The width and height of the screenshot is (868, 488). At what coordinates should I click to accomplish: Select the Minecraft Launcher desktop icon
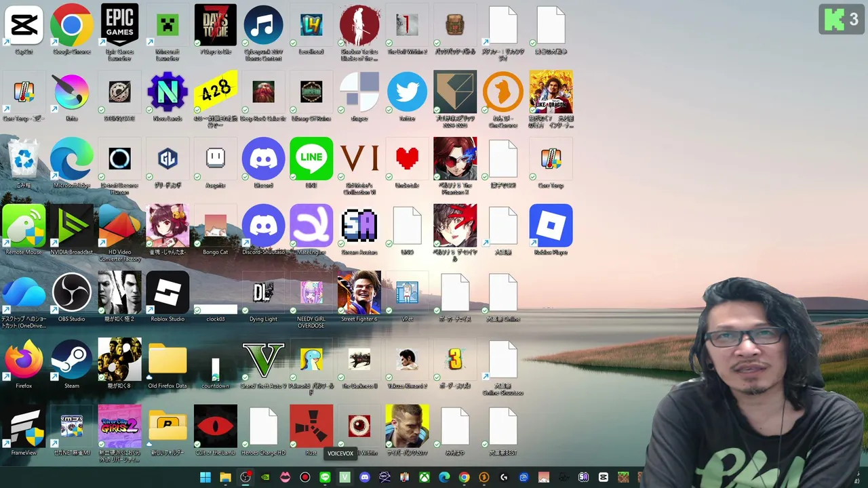[167, 26]
